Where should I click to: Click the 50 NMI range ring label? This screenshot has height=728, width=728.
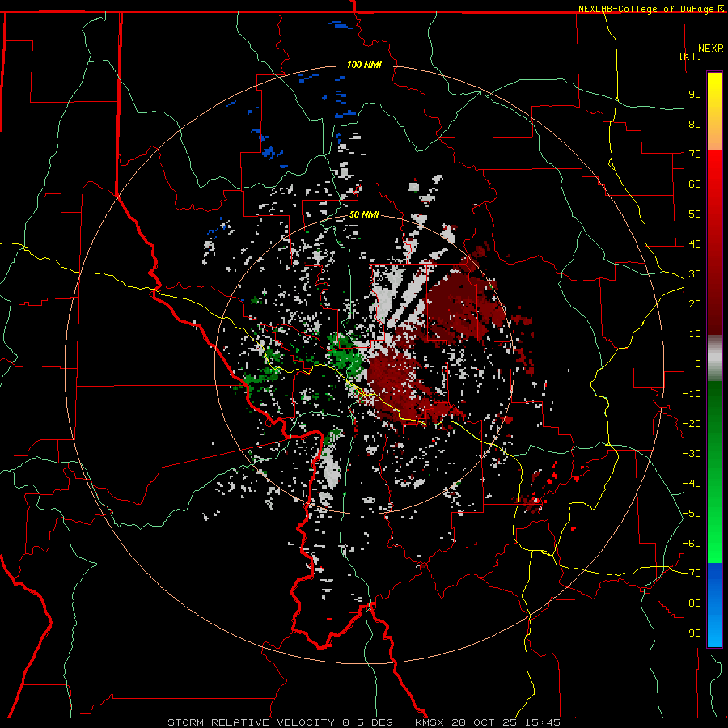[364, 214]
